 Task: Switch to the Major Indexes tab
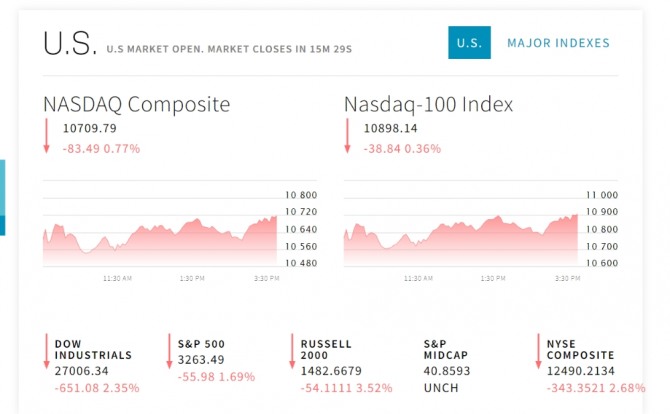558,43
